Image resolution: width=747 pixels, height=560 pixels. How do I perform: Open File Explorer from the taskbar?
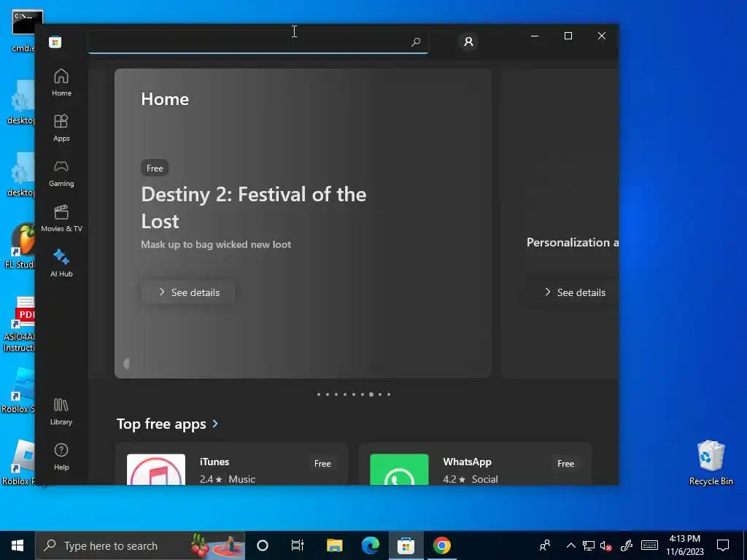(334, 545)
